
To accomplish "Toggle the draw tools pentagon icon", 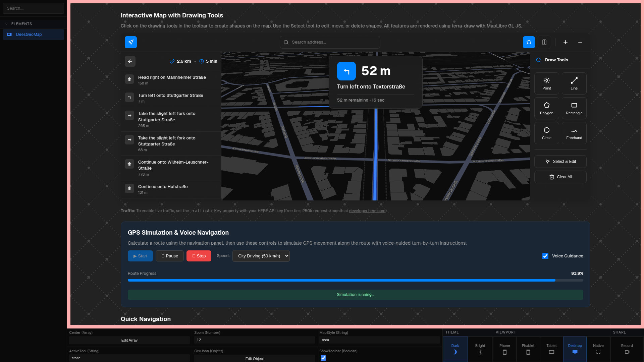I will 529,42.
